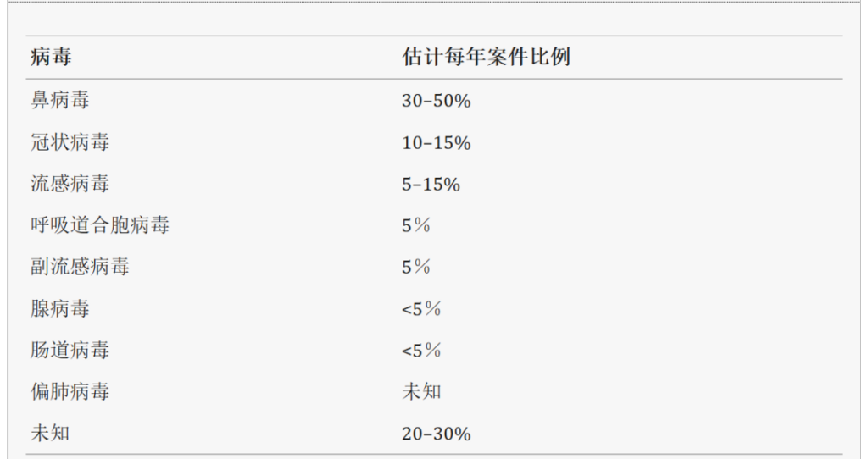
Task: Select the 冠状病毒 row label
Action: [70, 142]
